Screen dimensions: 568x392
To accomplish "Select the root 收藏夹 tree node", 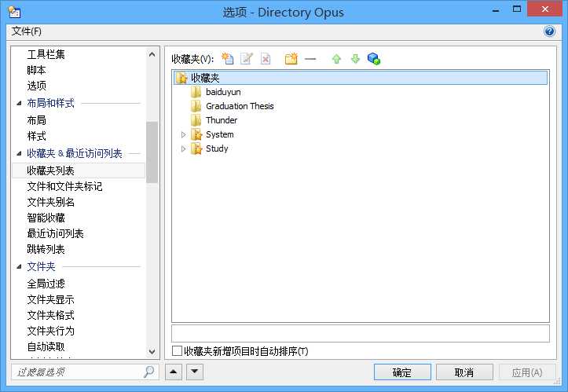I will [361, 78].
